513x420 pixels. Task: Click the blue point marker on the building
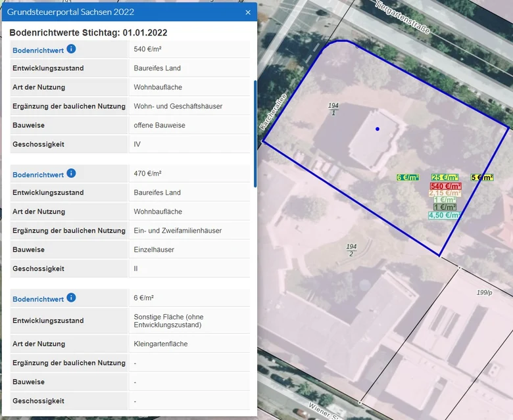(378, 129)
